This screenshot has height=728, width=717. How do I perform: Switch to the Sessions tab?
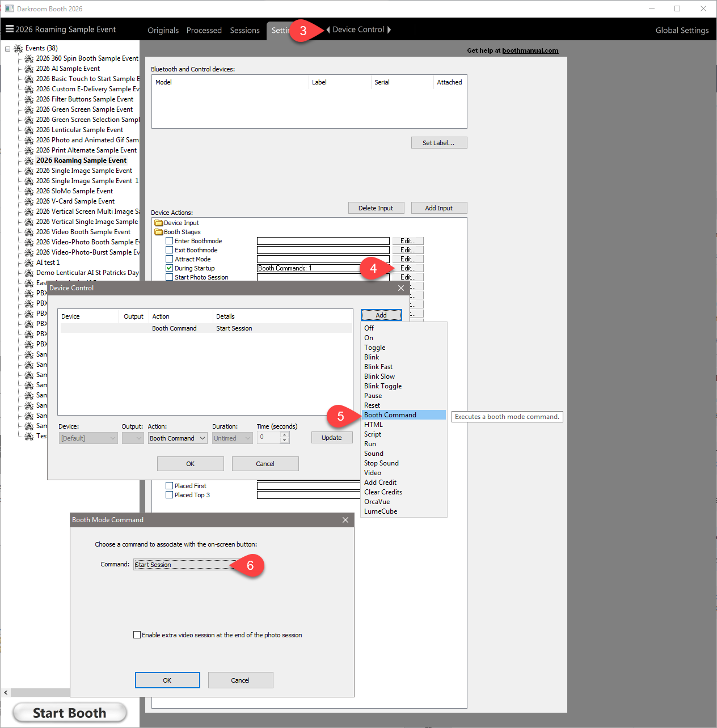tap(244, 30)
